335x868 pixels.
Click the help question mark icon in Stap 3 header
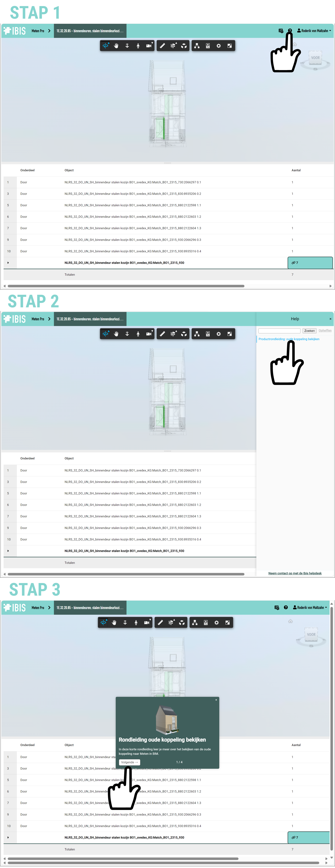[286, 608]
